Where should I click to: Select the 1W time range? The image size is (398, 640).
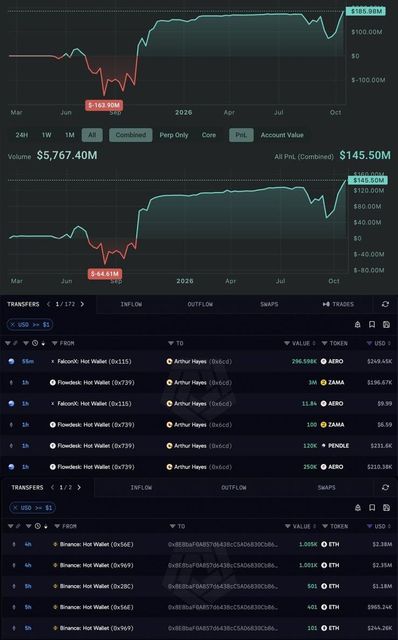[47, 135]
